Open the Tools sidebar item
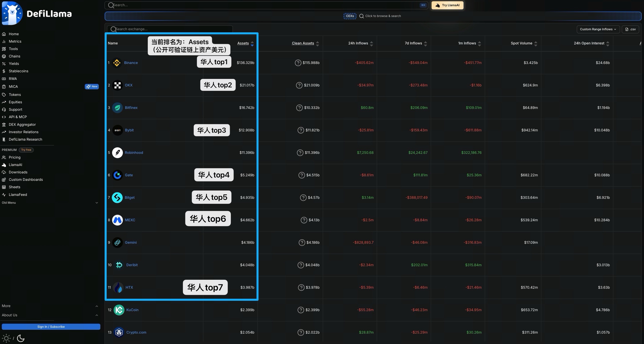The width and height of the screenshot is (644, 344). pyautogui.click(x=13, y=49)
